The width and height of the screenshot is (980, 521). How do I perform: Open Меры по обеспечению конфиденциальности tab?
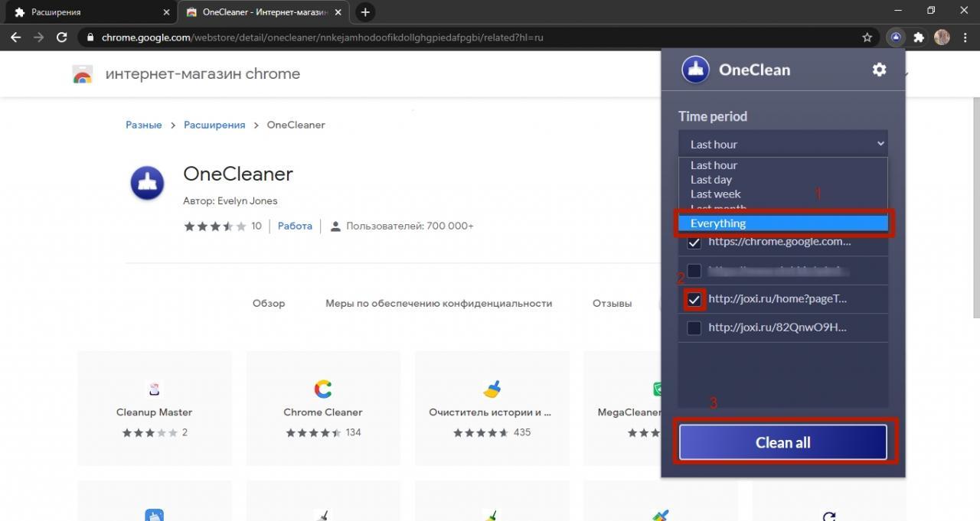pos(439,303)
